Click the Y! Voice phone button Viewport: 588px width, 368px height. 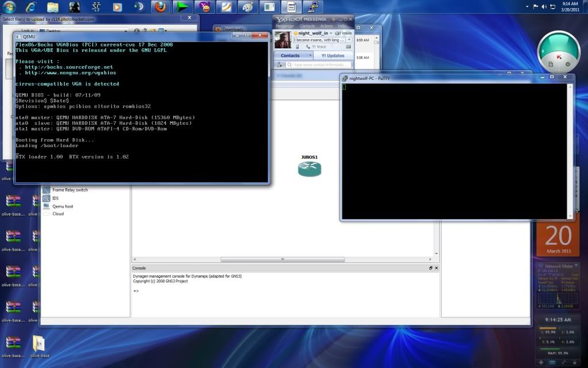click(316, 47)
